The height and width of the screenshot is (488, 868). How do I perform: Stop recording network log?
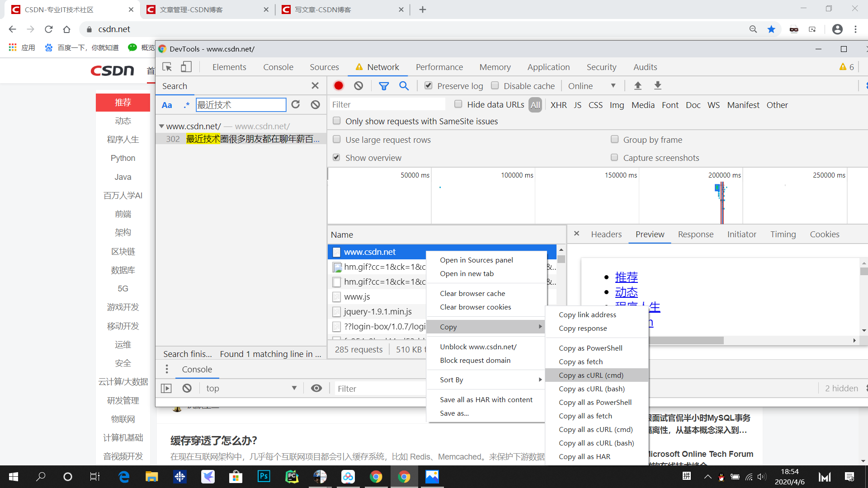click(x=339, y=85)
